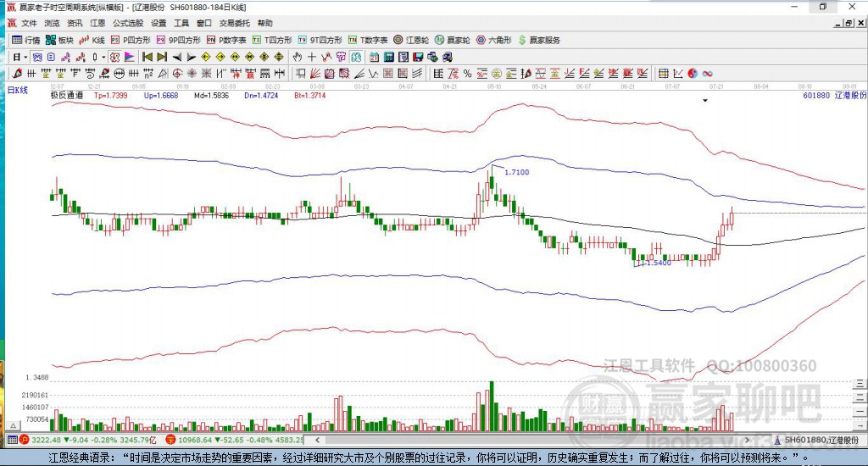Image resolution: width=868 pixels, height=466 pixels.
Task: Switch to the K线 chart view
Action: pos(92,40)
